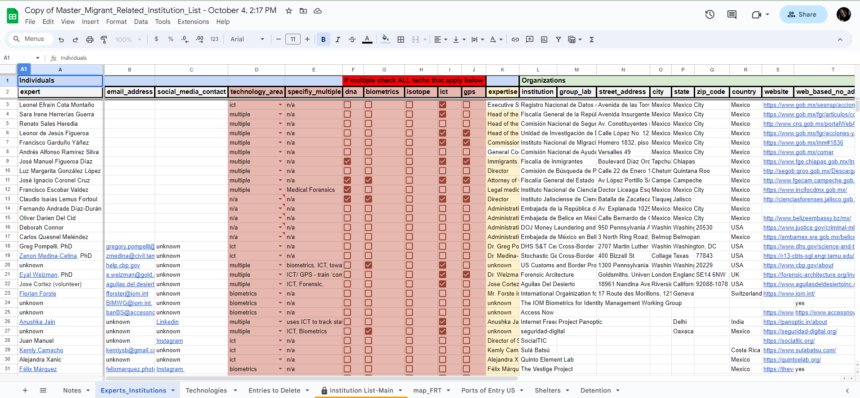Toggle italic formatting

tap(338, 39)
